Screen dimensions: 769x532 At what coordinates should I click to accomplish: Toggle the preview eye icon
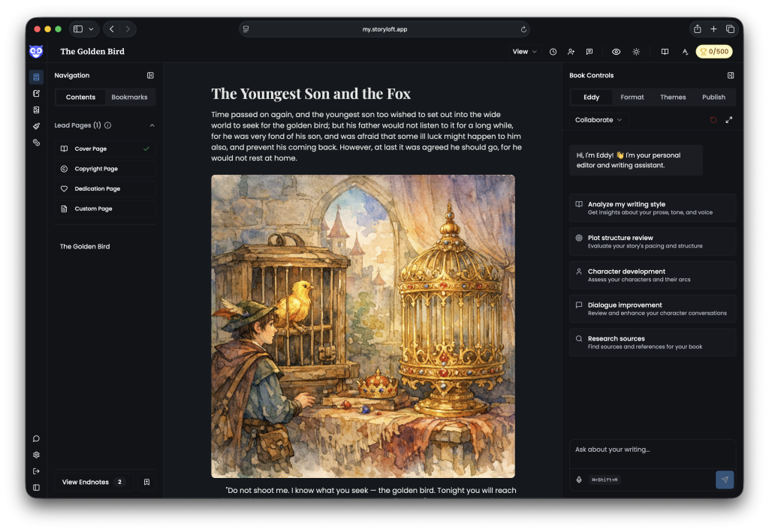point(617,52)
